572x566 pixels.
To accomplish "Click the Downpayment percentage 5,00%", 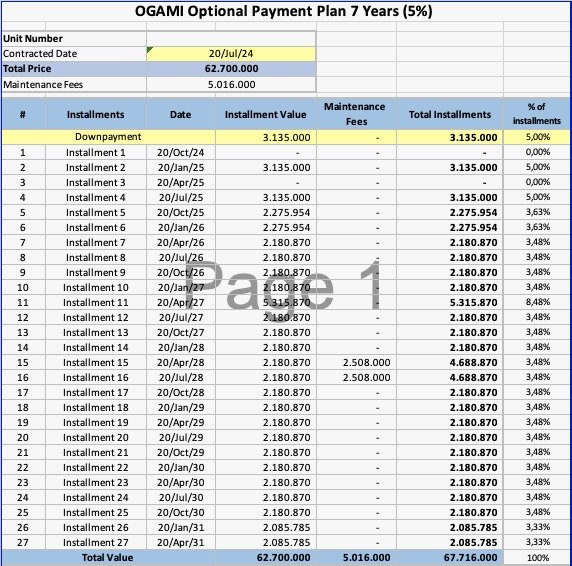I will (x=538, y=137).
